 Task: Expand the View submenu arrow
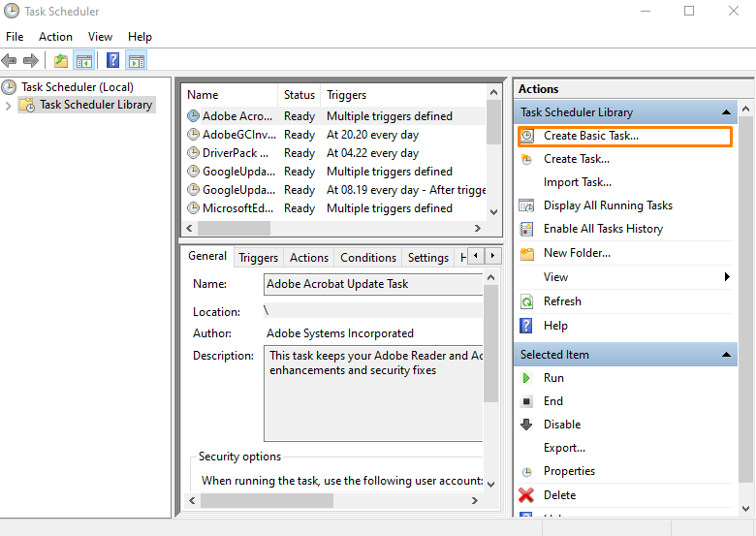pos(727,276)
